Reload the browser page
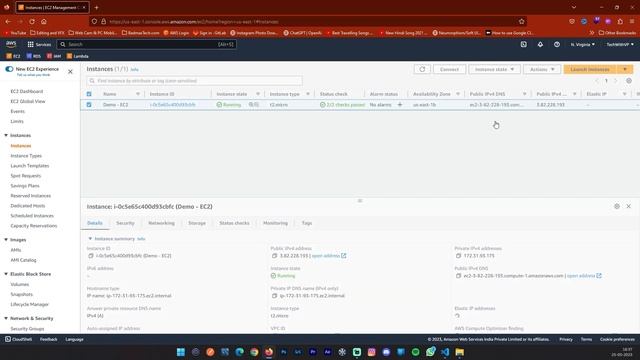Image resolution: width=640 pixels, height=360 pixels. coord(32,21)
